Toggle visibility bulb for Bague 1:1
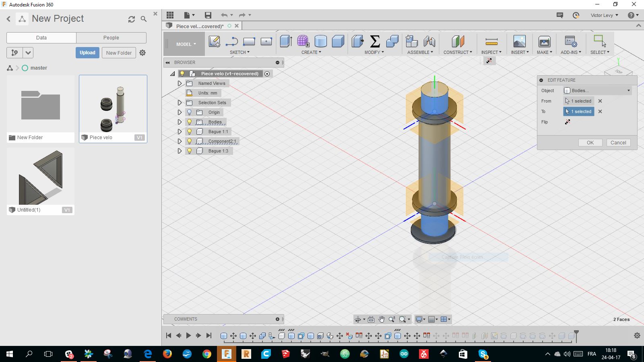The height and width of the screenshot is (362, 644). click(190, 132)
